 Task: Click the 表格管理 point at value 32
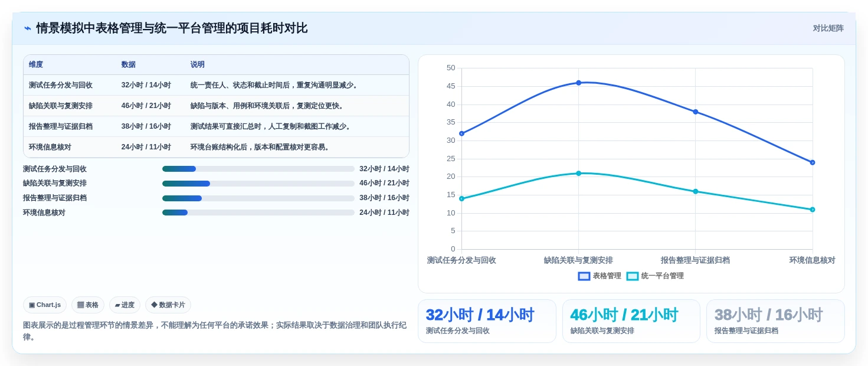461,133
